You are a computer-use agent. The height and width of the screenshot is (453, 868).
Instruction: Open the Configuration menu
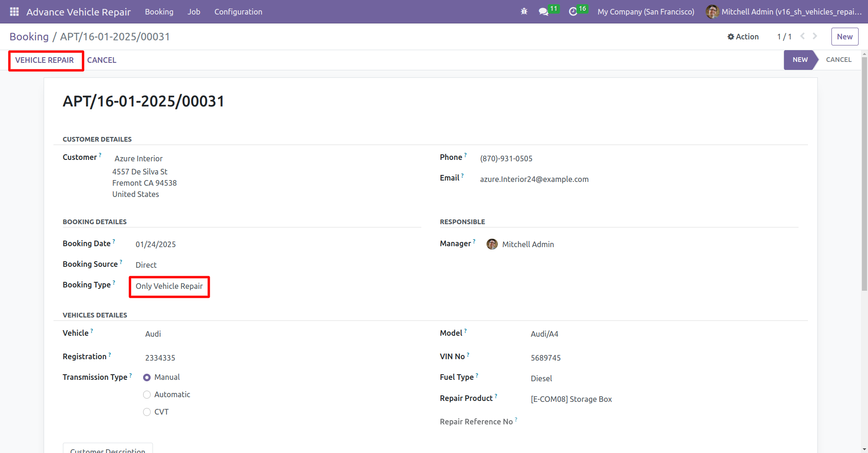pos(238,12)
